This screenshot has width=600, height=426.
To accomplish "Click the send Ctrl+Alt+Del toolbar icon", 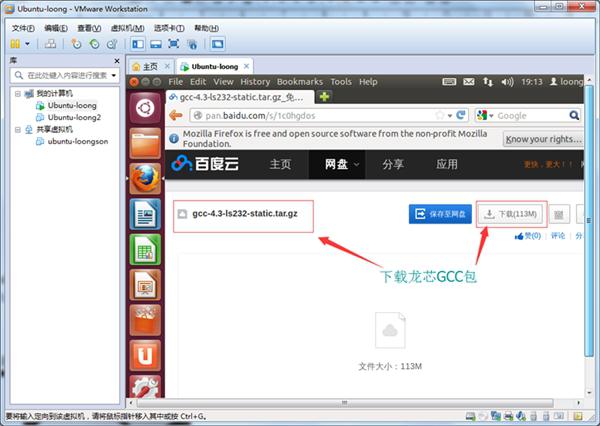I will pyautogui.click(x=50, y=44).
